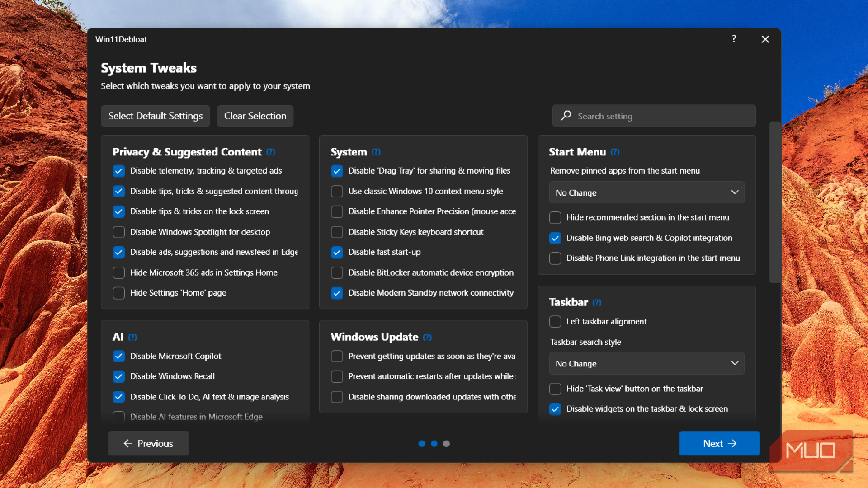Enable Disable BitLocker automatic device encryption
The image size is (868, 488).
point(337,272)
